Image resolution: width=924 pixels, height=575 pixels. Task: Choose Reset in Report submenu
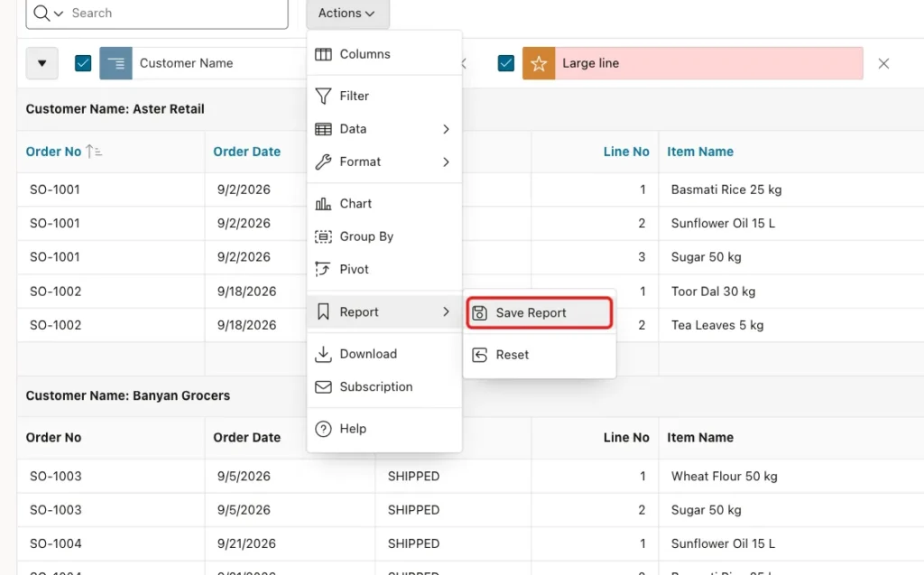coord(540,355)
